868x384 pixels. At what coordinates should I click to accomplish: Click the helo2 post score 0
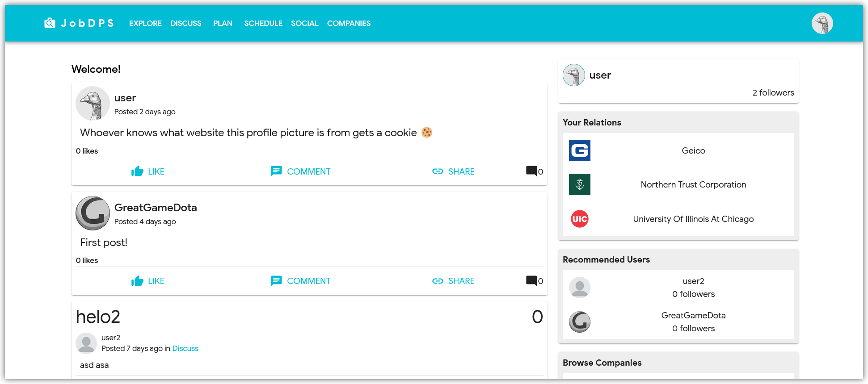point(537,317)
